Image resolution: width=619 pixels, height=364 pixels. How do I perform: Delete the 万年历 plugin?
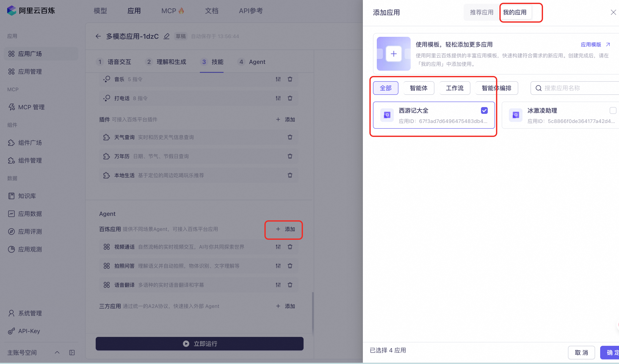click(290, 156)
